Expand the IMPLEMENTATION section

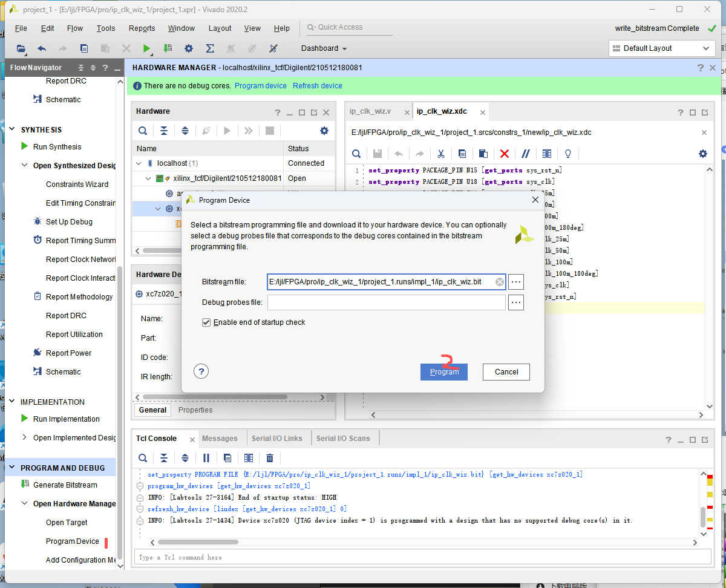point(12,402)
